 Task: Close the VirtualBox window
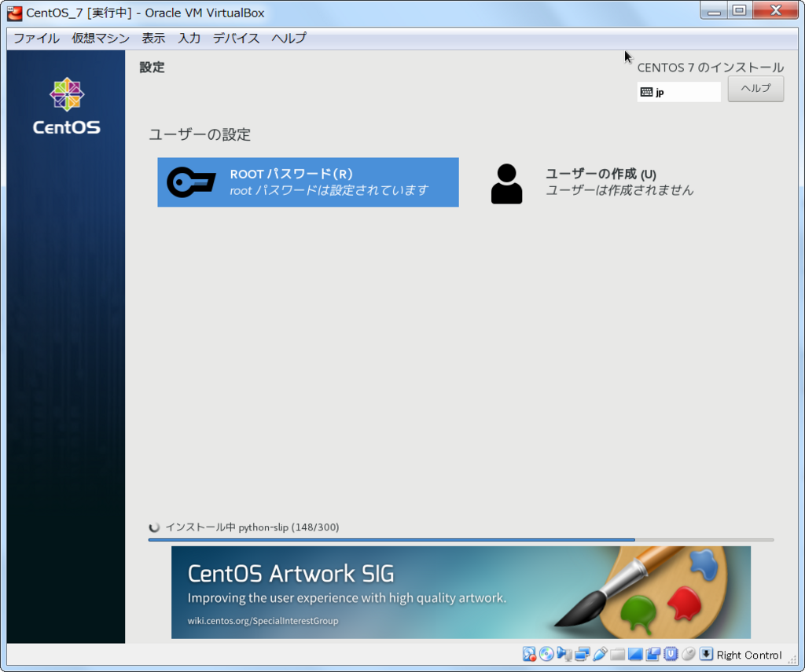pyautogui.click(x=776, y=11)
